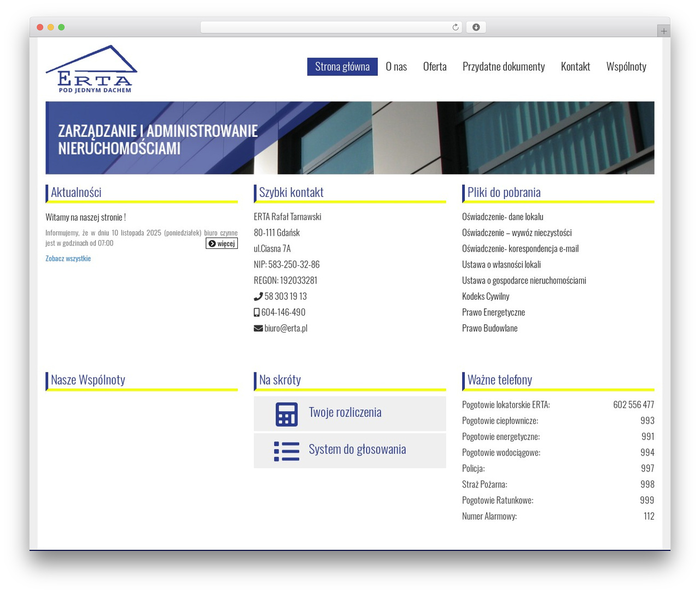700x593 pixels.
Task: Open the Wspólnoty menu item
Action: click(626, 67)
